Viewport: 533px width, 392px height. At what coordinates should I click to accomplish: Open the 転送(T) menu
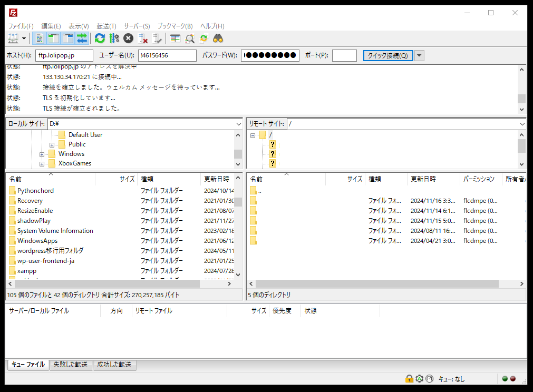pos(106,26)
